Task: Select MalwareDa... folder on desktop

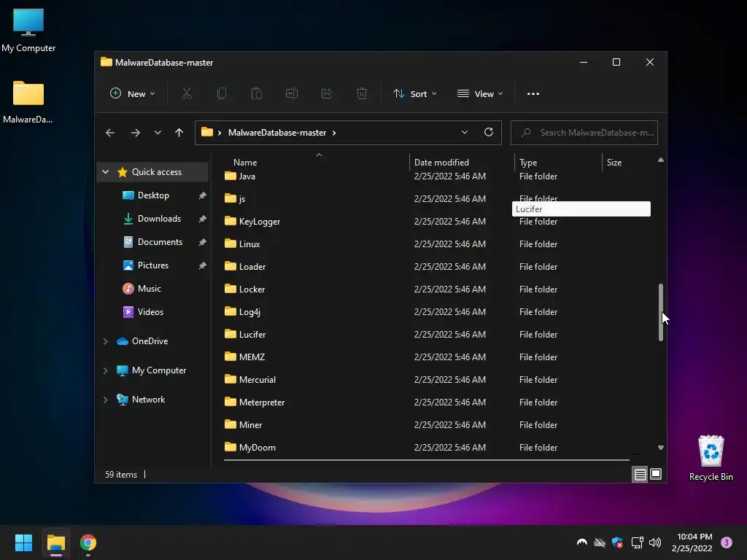Action: pyautogui.click(x=28, y=102)
